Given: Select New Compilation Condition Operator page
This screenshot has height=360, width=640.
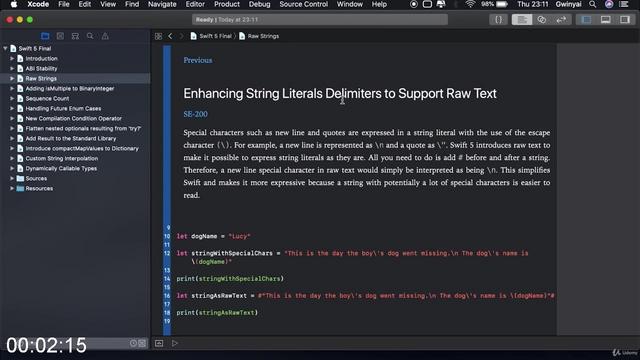Looking at the screenshot, I should [73, 118].
